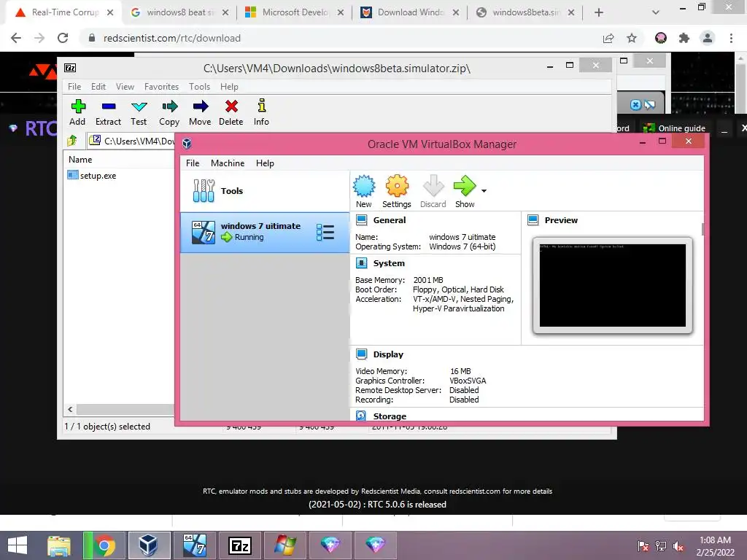This screenshot has height=560, width=747.
Task: Open the Machine menu in VirtualBox
Action: [x=228, y=163]
